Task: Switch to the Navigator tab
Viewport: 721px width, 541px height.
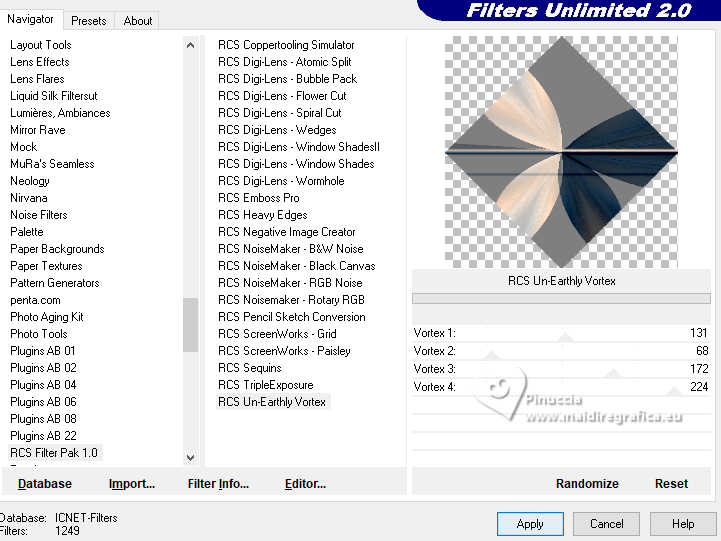Action: (x=30, y=19)
